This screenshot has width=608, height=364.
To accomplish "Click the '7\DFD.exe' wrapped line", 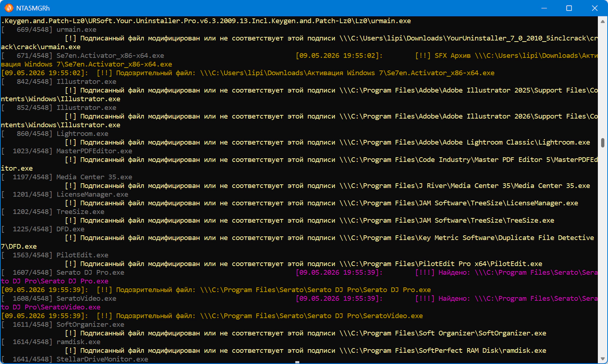I will [19, 247].
